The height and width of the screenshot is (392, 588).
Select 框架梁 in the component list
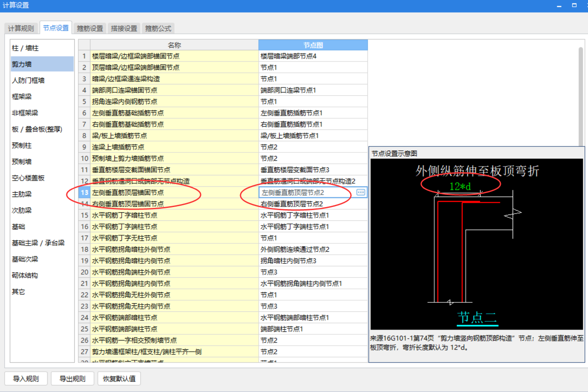pyautogui.click(x=42, y=97)
